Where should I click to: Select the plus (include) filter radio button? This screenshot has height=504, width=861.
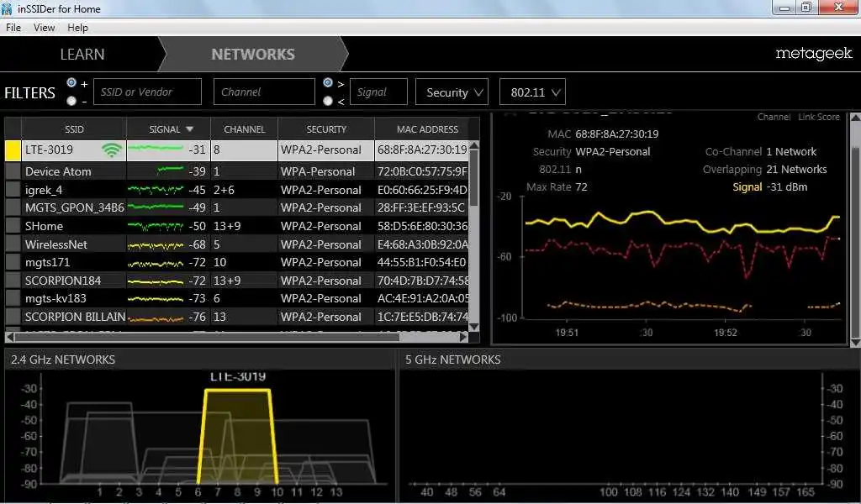[71, 83]
